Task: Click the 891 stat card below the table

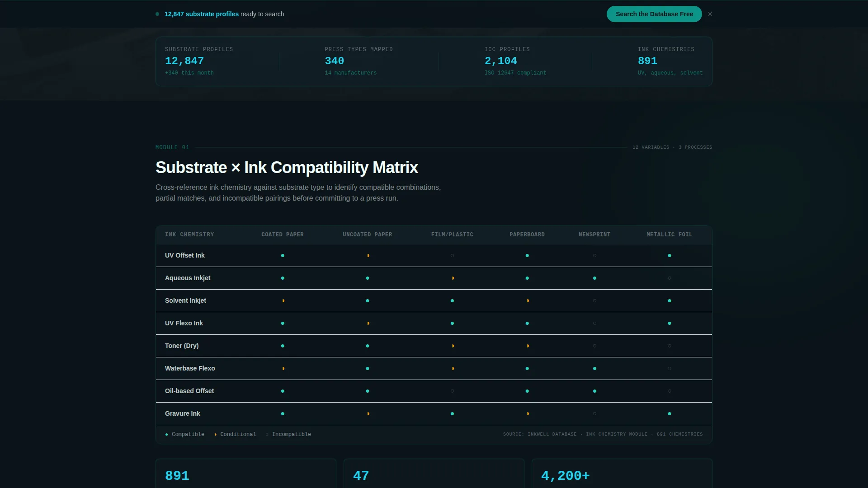Action: click(246, 474)
